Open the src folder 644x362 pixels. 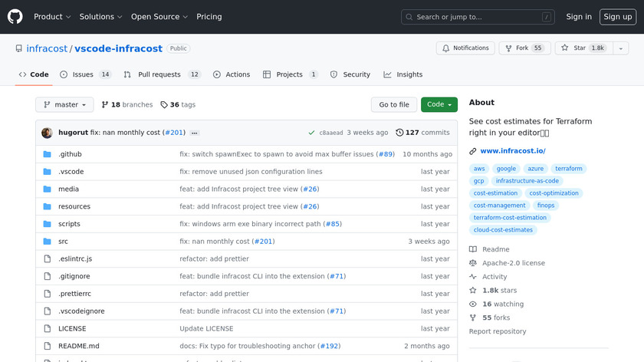tap(64, 242)
